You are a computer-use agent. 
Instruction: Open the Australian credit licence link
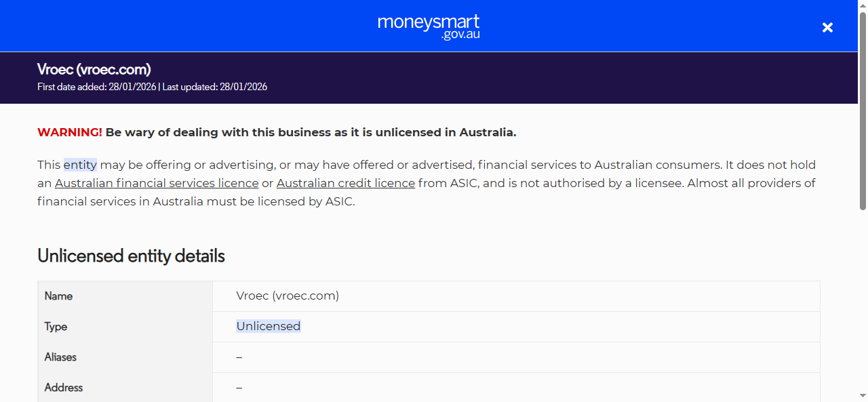(x=345, y=183)
